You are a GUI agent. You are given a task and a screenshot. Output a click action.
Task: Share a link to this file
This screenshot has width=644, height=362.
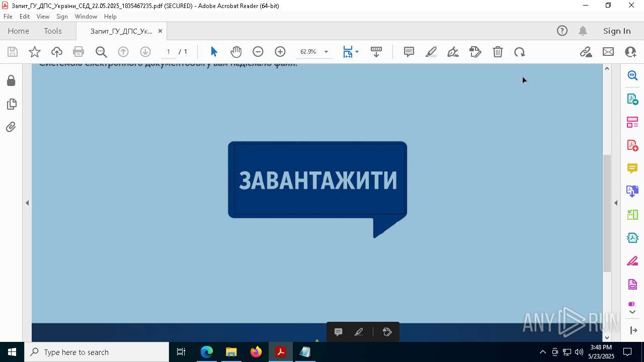coord(586,52)
